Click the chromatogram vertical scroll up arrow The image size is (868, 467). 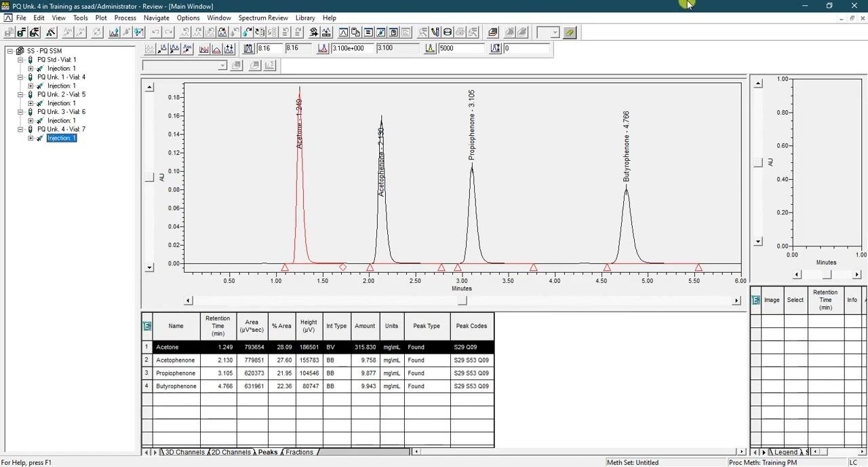pos(149,88)
